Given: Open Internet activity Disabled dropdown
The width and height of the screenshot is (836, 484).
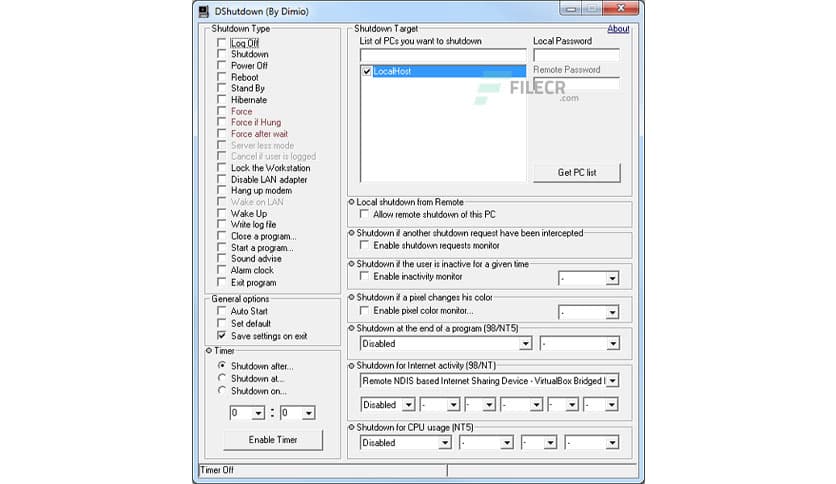Looking at the screenshot, I should click(x=408, y=405).
